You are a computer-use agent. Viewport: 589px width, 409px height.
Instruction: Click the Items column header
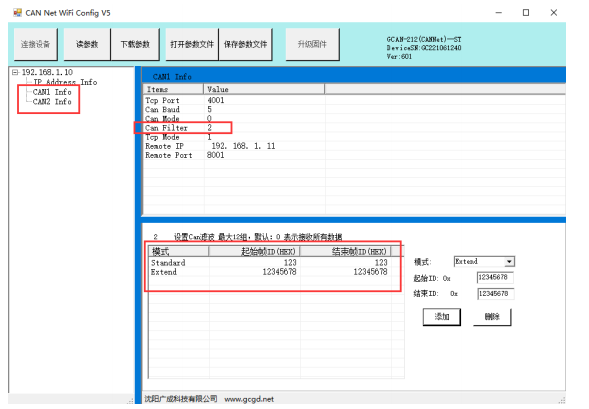174,89
